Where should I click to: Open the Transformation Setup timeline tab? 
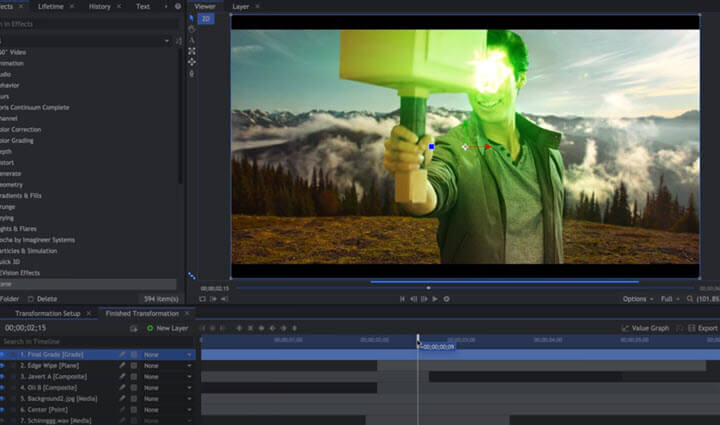47,313
